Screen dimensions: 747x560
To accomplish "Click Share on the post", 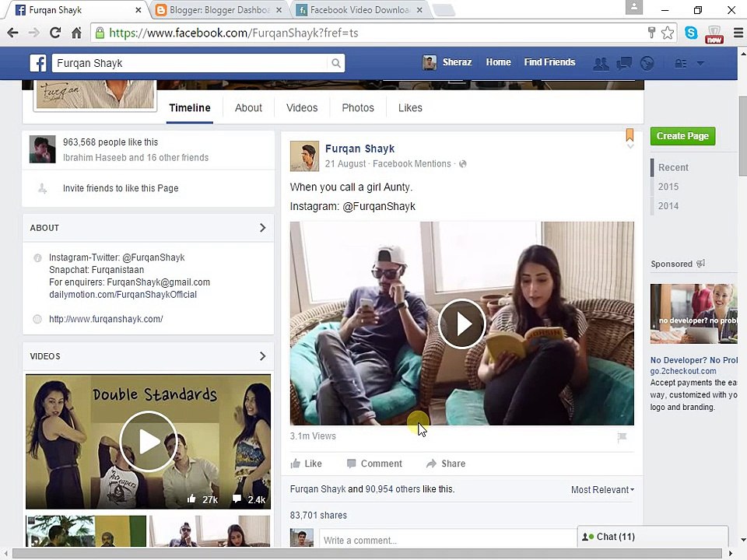I will click(x=446, y=464).
